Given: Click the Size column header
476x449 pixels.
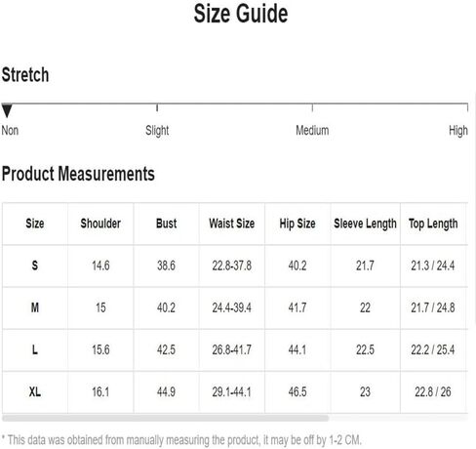Looking at the screenshot, I should coord(35,224).
